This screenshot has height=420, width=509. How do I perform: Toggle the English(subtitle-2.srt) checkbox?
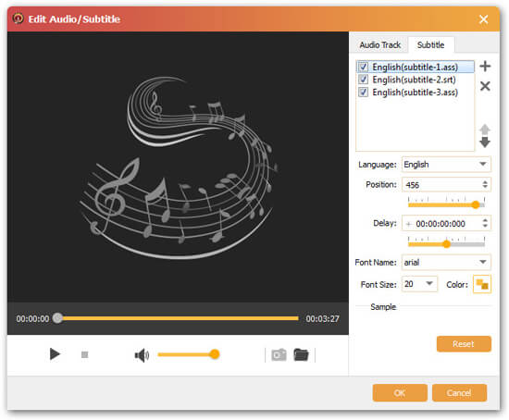(363, 80)
